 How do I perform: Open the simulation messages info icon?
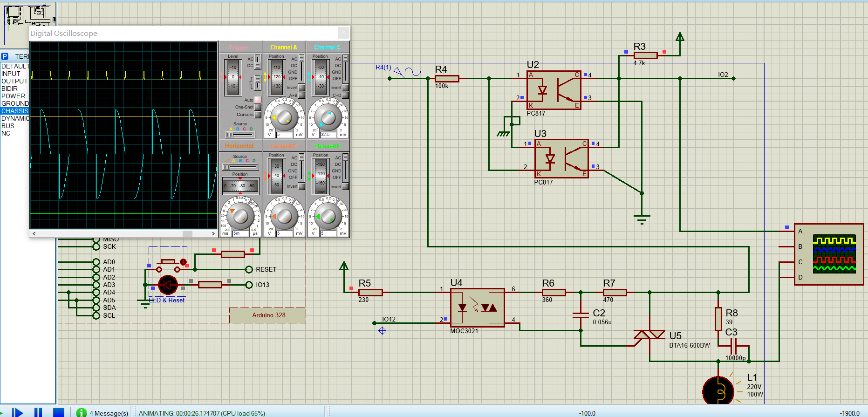click(x=82, y=413)
